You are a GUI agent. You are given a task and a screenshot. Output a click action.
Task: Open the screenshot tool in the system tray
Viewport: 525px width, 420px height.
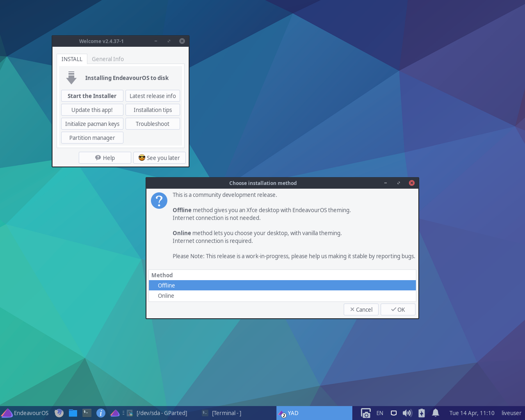click(366, 413)
